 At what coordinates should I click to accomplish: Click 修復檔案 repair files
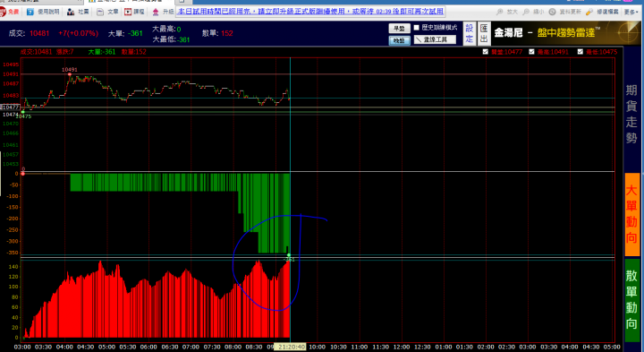(602, 12)
